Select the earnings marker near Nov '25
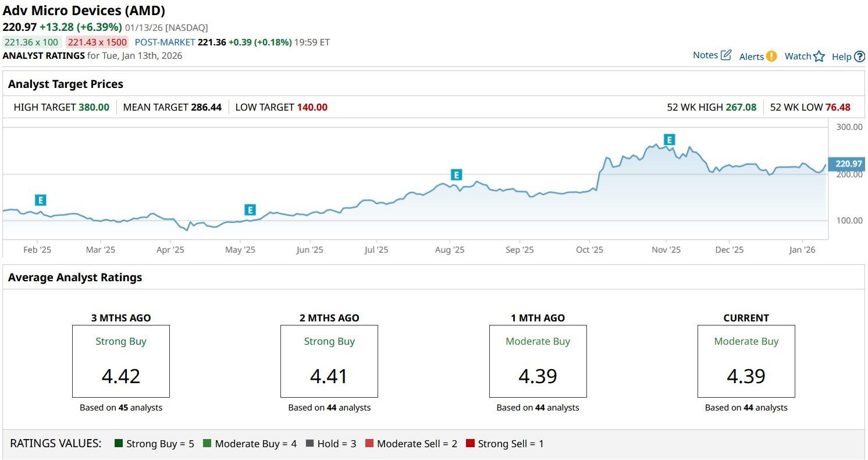The height and width of the screenshot is (460, 868). (x=670, y=140)
